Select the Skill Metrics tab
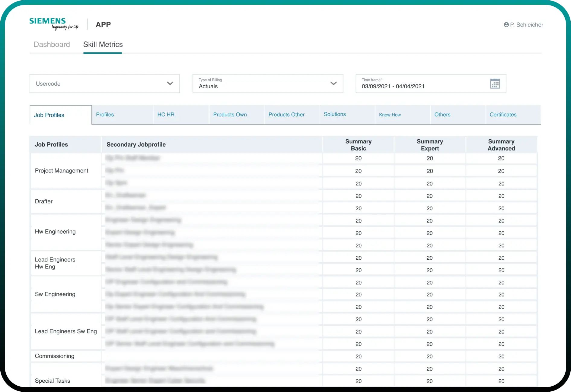The width and height of the screenshot is (571, 392). [x=103, y=45]
